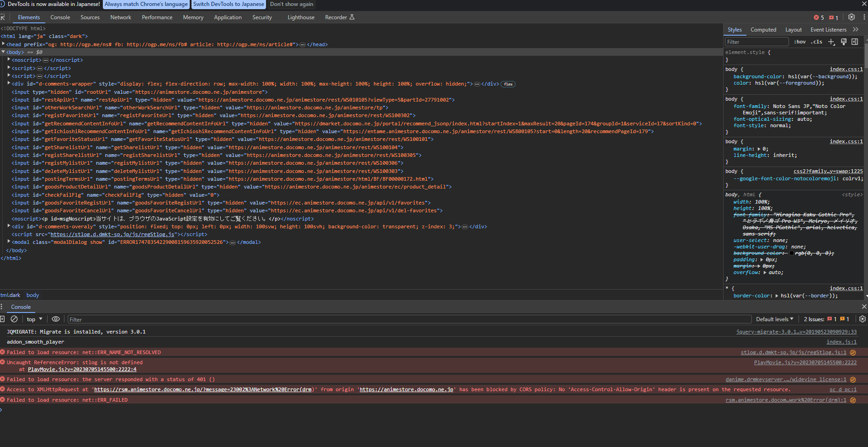Viewport: 868px width, 447px height.
Task: Show the console sidebar panel icon
Action: click(2, 319)
